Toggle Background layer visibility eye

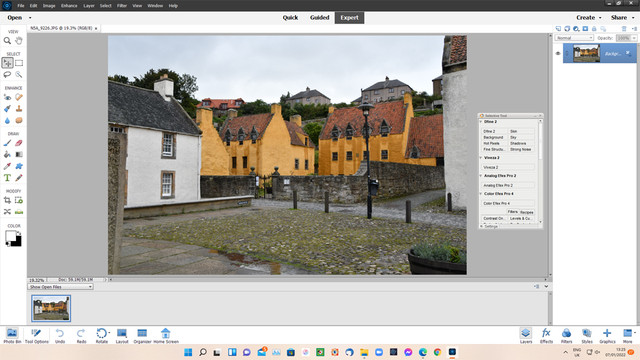pyautogui.click(x=558, y=53)
